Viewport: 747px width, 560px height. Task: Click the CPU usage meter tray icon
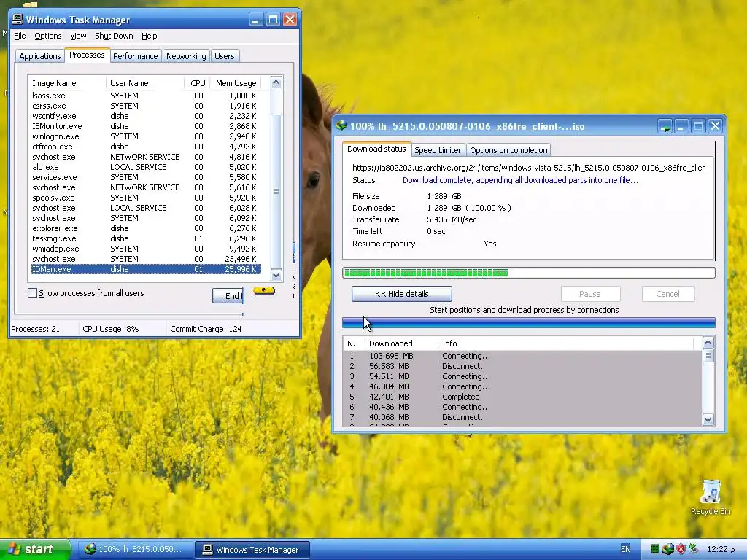coord(654,549)
